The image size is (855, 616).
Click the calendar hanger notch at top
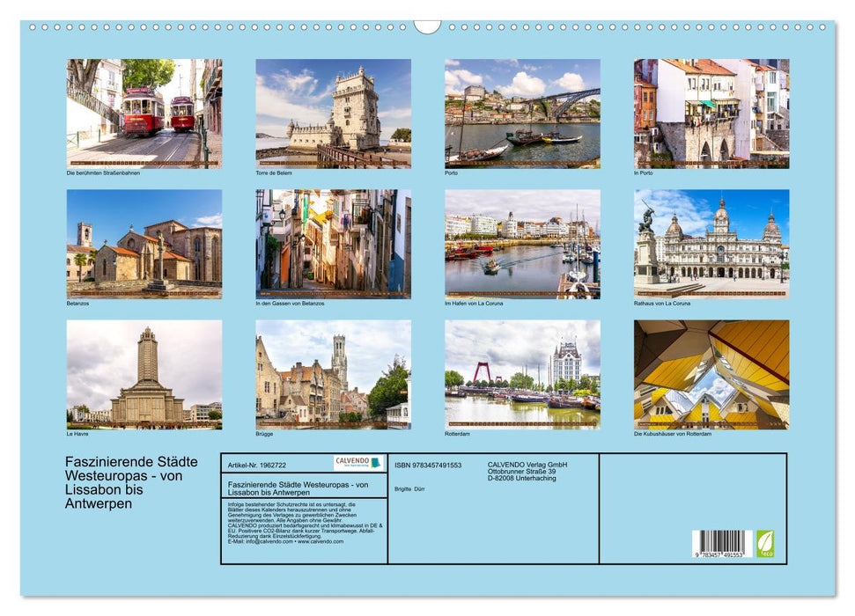(x=427, y=26)
